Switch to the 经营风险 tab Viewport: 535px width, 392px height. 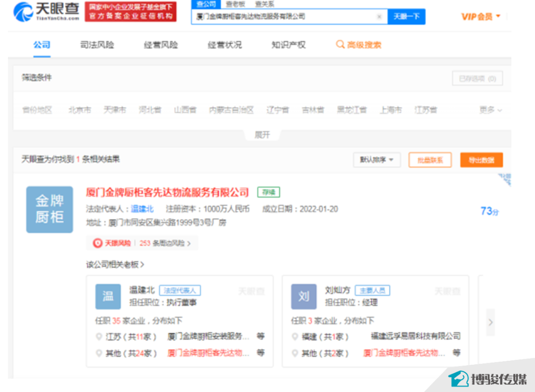[160, 45]
